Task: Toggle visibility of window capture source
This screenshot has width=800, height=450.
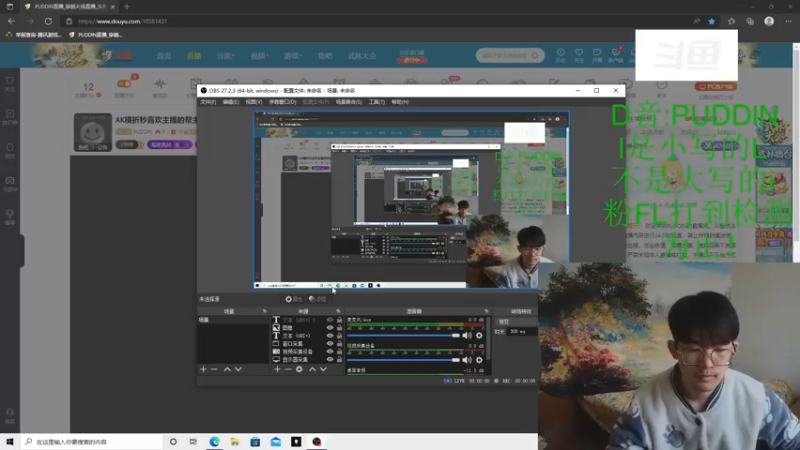Action: [x=330, y=343]
